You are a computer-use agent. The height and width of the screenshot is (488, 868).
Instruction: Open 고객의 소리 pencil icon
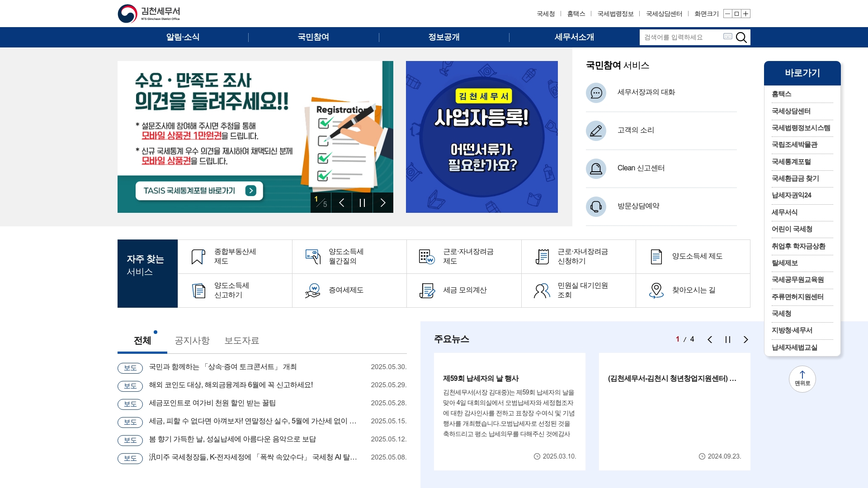pyautogui.click(x=596, y=131)
